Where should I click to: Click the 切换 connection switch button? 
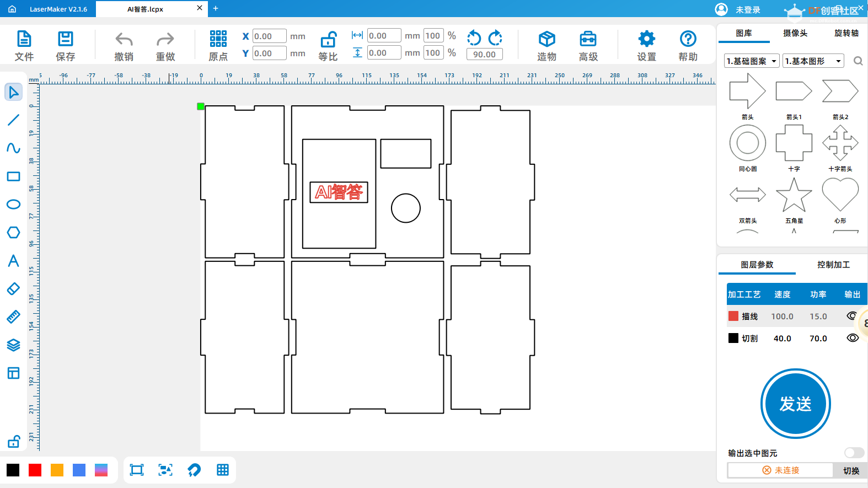[x=850, y=470]
